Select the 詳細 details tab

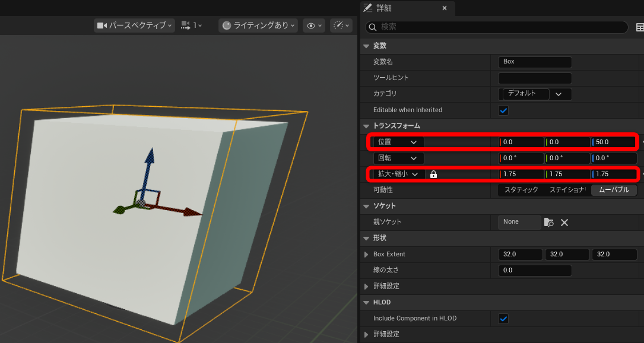tap(384, 8)
